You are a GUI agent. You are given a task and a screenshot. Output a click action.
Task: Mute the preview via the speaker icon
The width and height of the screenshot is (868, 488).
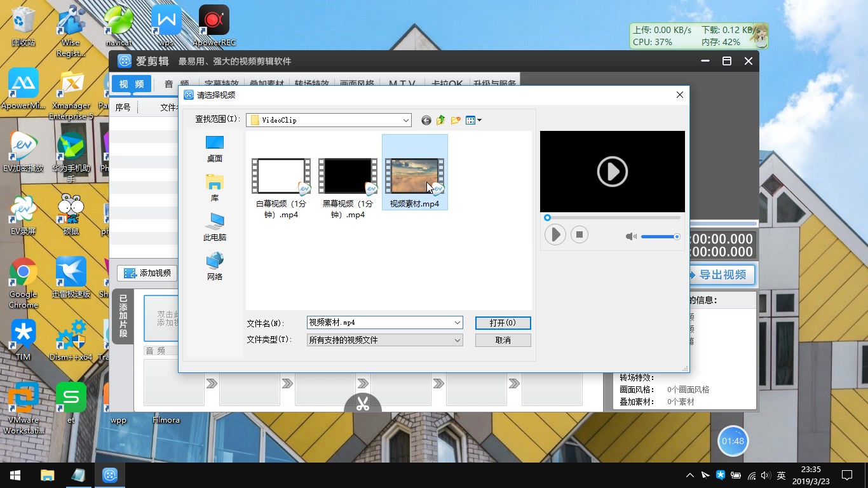pyautogui.click(x=630, y=236)
